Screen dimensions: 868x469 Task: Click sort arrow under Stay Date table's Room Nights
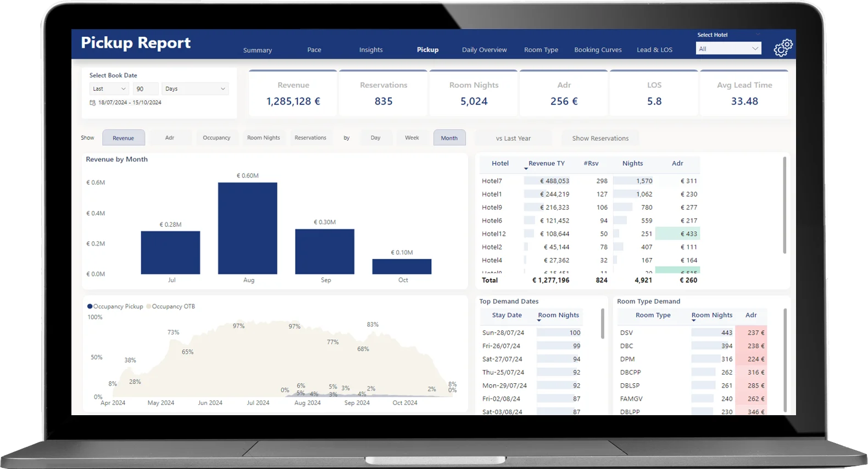click(539, 321)
